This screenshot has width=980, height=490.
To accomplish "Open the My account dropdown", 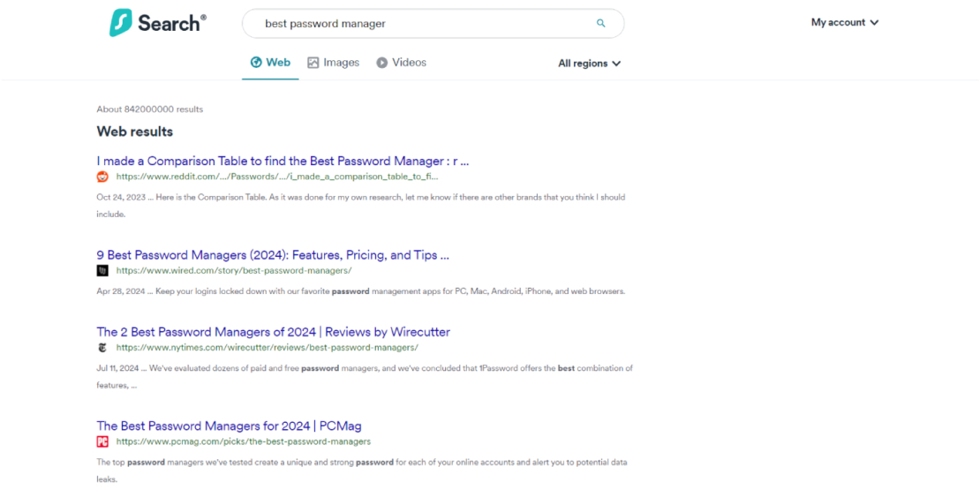I will (x=844, y=23).
